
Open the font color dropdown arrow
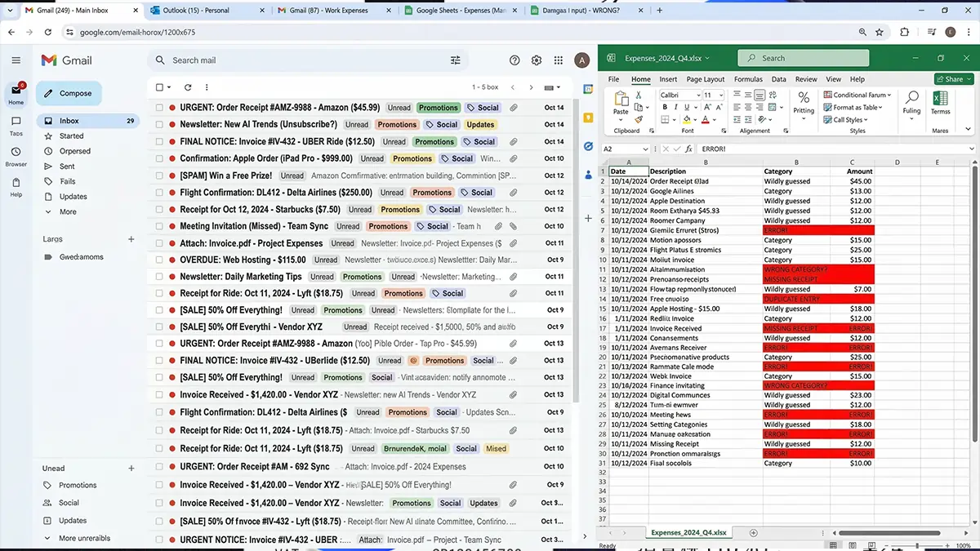click(715, 119)
